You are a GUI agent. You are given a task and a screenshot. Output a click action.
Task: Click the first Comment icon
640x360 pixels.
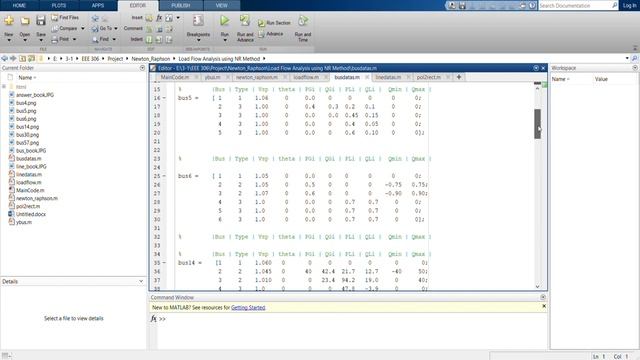149,29
